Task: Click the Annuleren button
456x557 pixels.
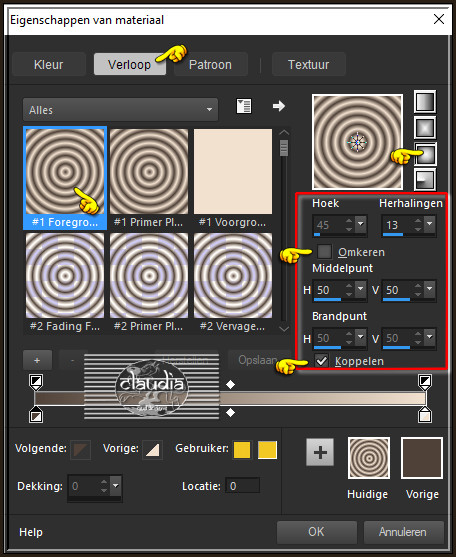Action: (x=403, y=532)
